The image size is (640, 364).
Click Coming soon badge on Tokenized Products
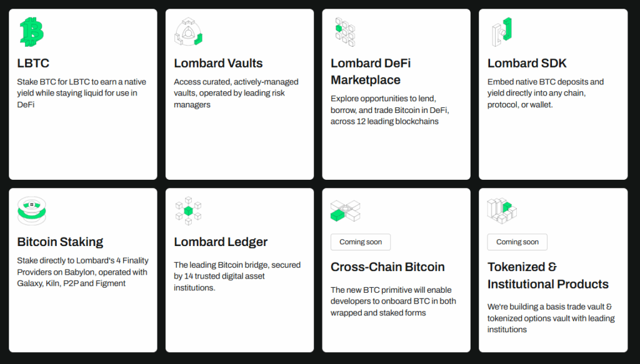(x=517, y=242)
